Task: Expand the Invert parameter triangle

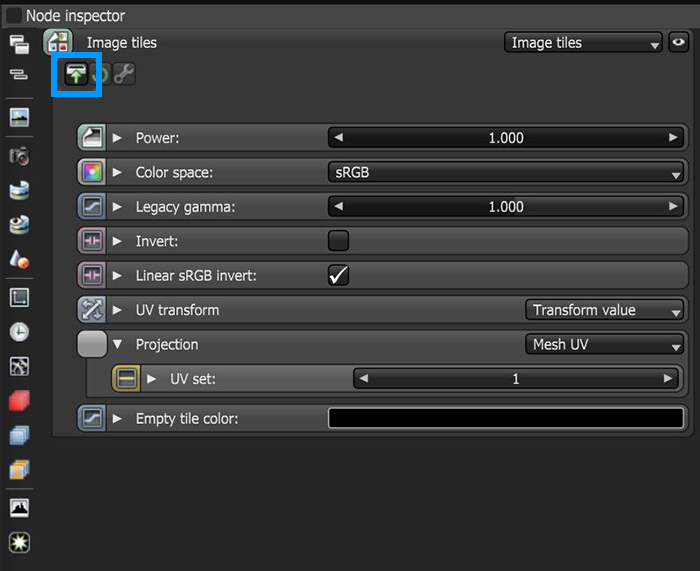Action: click(x=117, y=241)
